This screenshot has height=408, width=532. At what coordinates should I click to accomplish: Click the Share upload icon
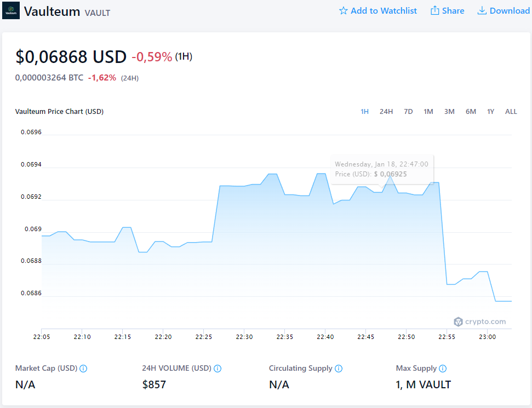click(434, 10)
